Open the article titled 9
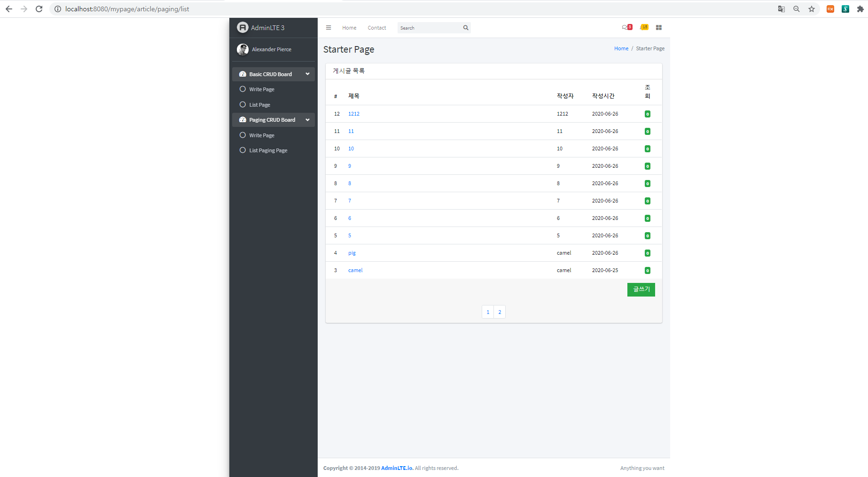This screenshot has width=868, height=477. pos(350,166)
